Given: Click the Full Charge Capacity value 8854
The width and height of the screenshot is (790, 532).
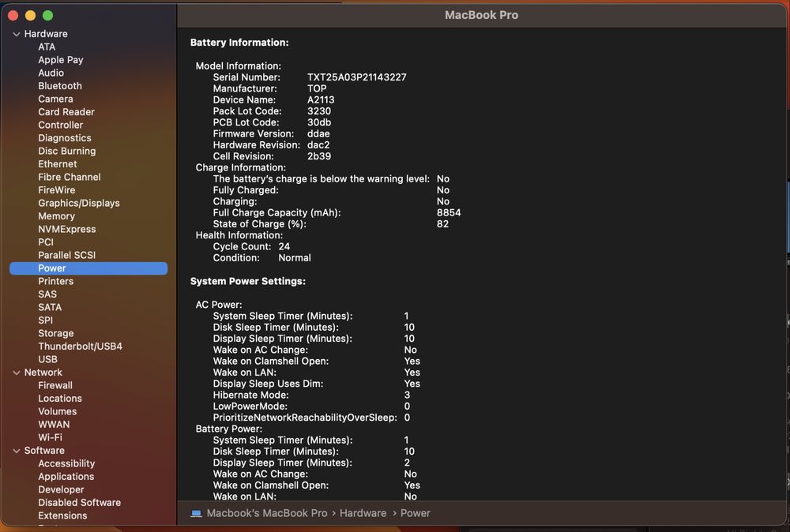Looking at the screenshot, I should (x=449, y=213).
